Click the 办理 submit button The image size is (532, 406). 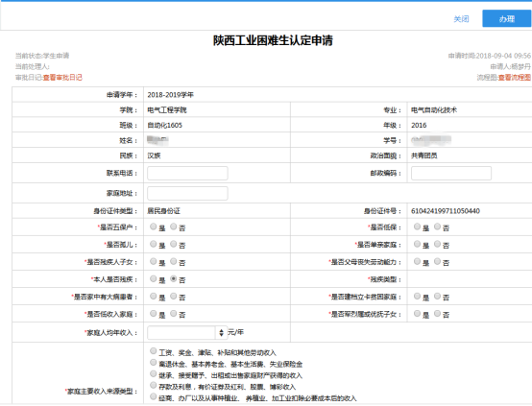507,18
